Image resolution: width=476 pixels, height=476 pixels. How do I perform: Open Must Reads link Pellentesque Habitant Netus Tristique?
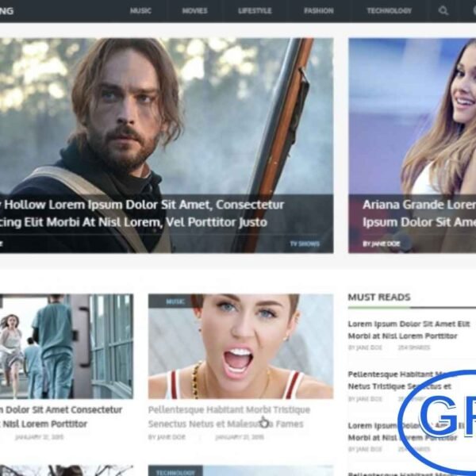point(400,380)
